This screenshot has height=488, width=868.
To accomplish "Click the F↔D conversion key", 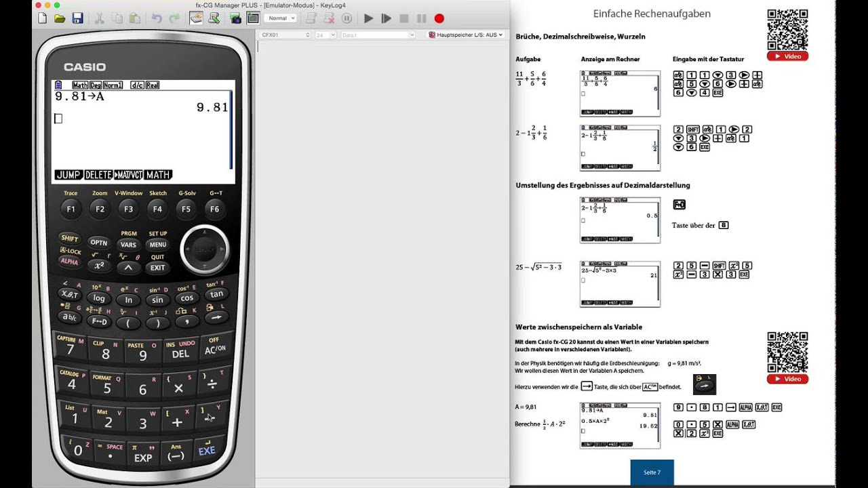I will click(99, 321).
